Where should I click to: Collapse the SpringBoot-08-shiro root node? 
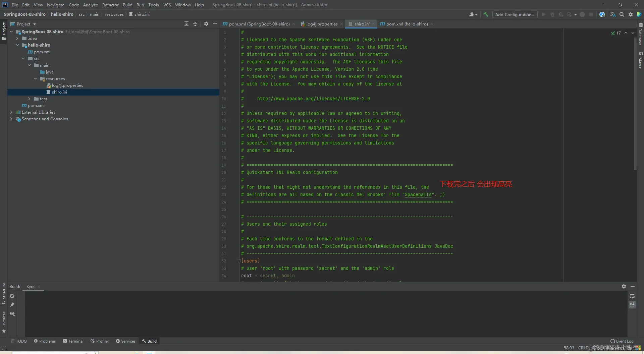(11, 32)
